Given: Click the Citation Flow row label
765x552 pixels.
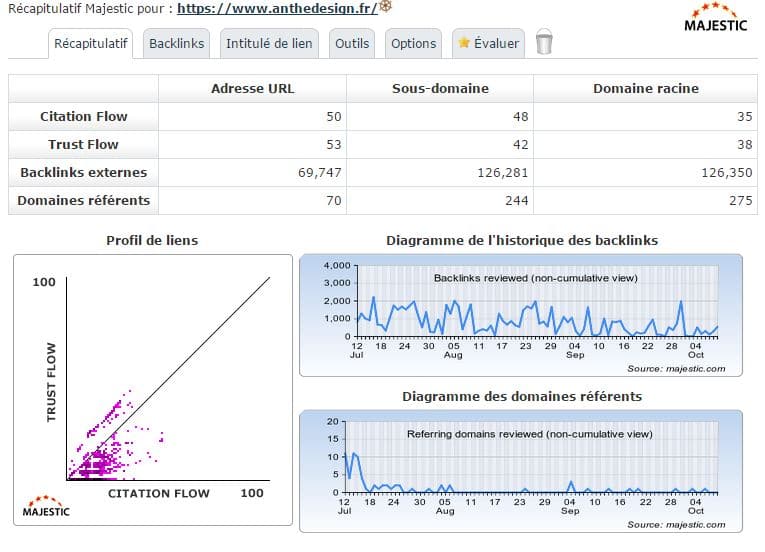Looking at the screenshot, I should point(83,117).
